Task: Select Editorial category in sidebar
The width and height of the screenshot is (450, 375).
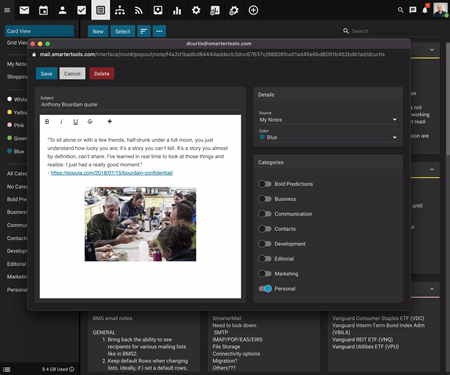Action: coord(16,264)
